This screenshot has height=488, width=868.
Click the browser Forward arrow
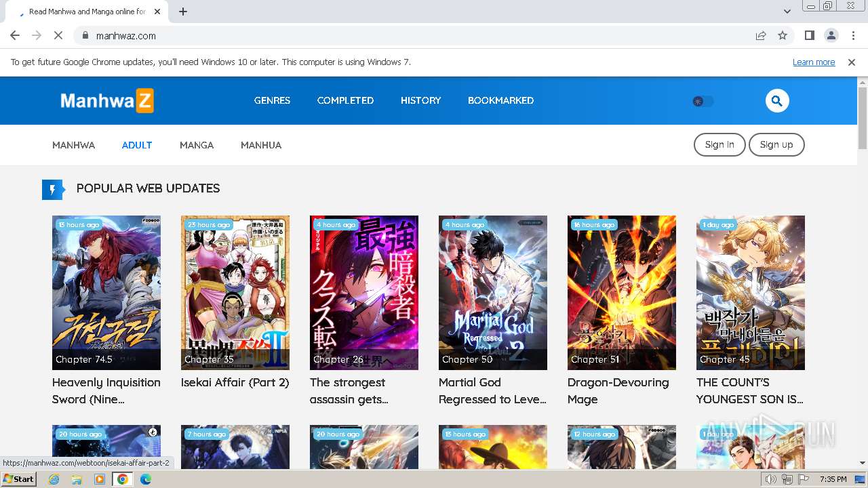click(x=37, y=35)
